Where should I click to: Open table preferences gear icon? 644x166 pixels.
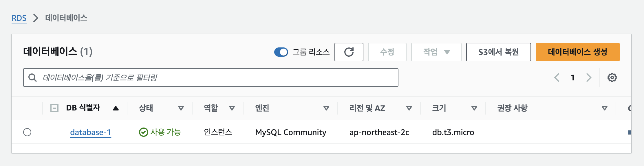pos(612,78)
